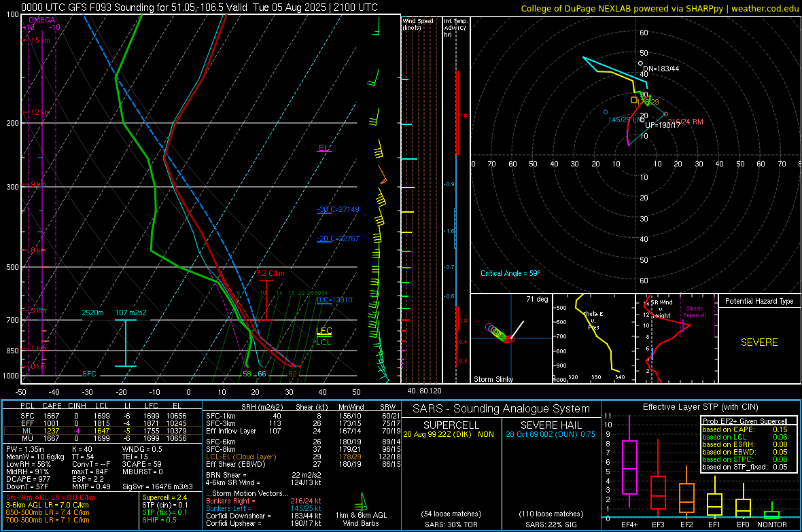802x532 pixels.
Task: Click the 'Effective Layer STP (with CIN)' title
Action: 700,407
